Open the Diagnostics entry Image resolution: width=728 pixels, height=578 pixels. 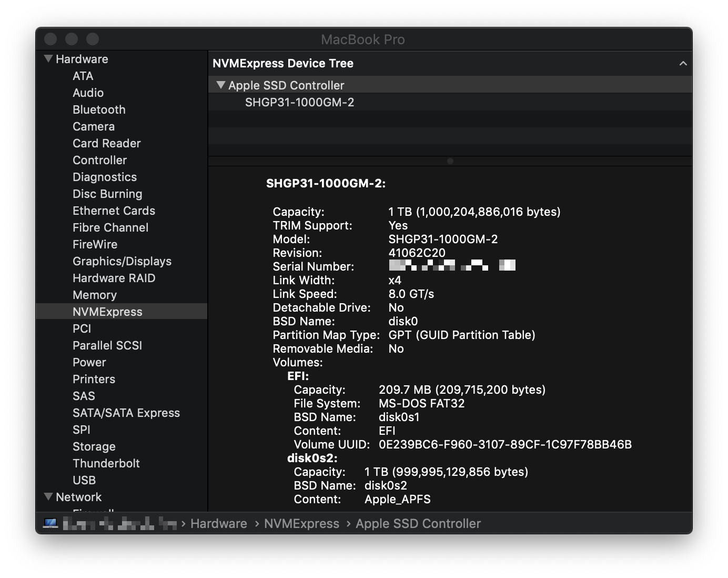pos(105,177)
